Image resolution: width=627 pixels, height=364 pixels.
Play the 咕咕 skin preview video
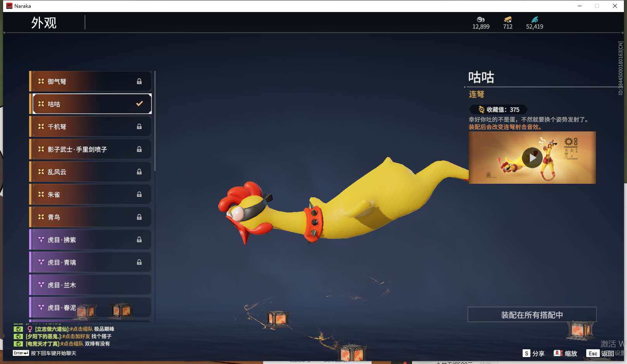point(532,158)
